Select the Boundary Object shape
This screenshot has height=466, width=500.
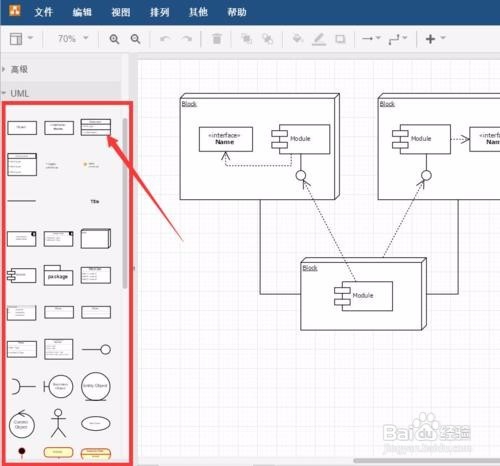[58, 386]
